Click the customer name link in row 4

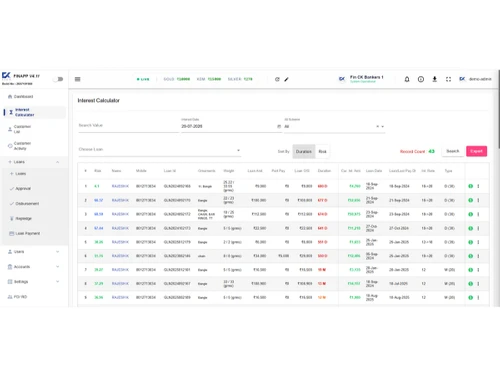tap(120, 228)
